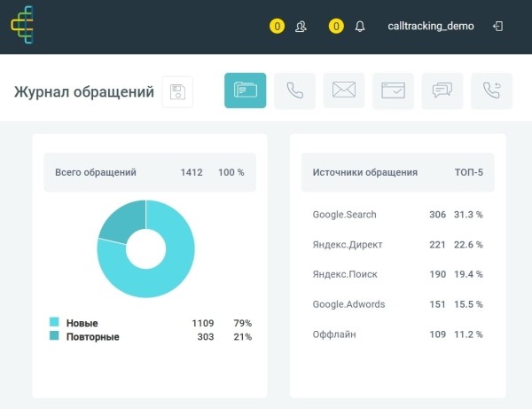
Task: Select the all requests folder tab
Action: [x=245, y=90]
